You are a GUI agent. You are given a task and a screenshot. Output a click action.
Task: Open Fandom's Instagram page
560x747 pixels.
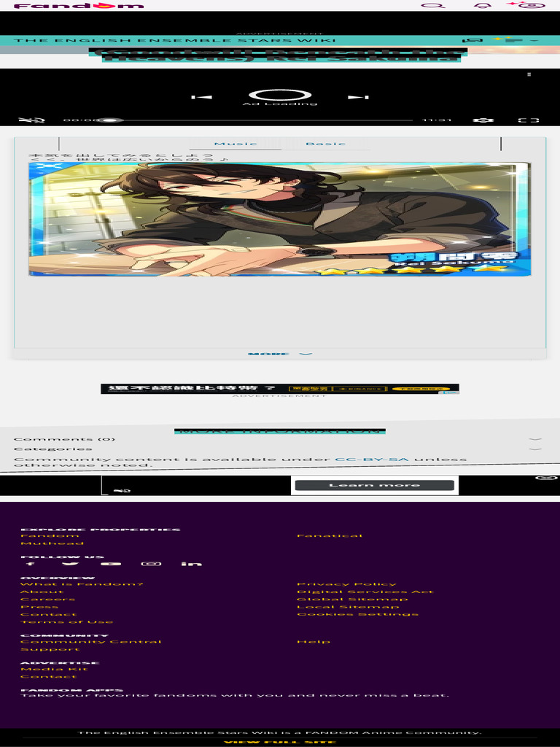[x=152, y=564]
